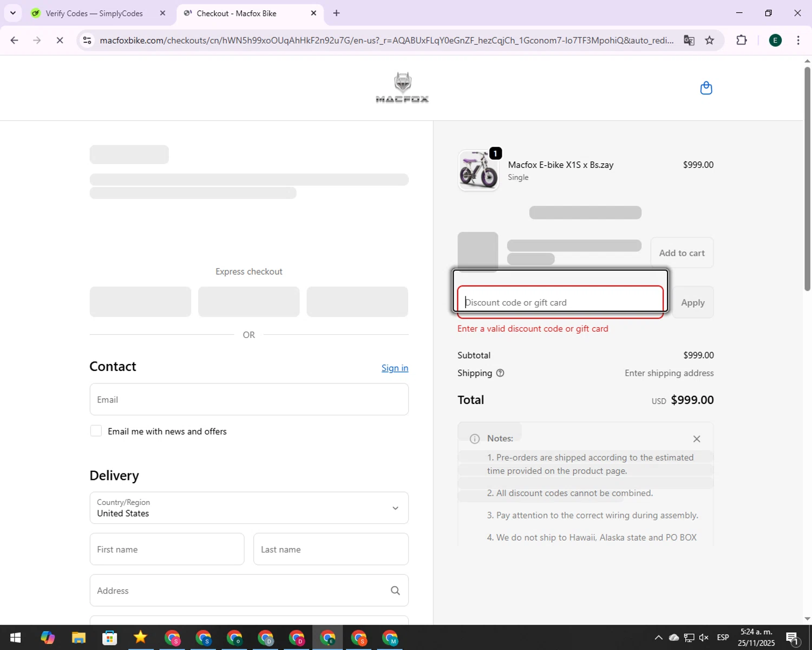The width and height of the screenshot is (812, 650).
Task: Click the ESP language indicator in the tray
Action: [723, 638]
